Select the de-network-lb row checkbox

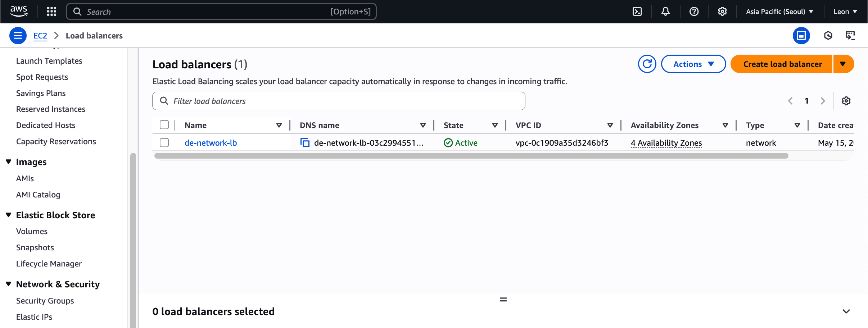pyautogui.click(x=164, y=143)
